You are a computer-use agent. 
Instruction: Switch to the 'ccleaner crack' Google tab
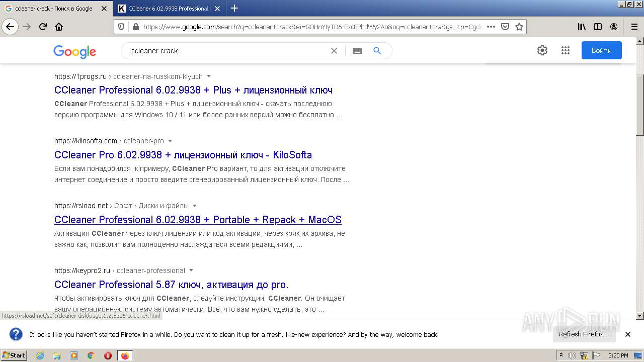53,8
